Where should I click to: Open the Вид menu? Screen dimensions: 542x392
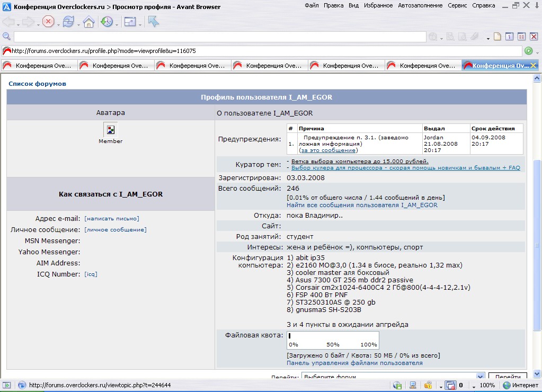point(353,5)
